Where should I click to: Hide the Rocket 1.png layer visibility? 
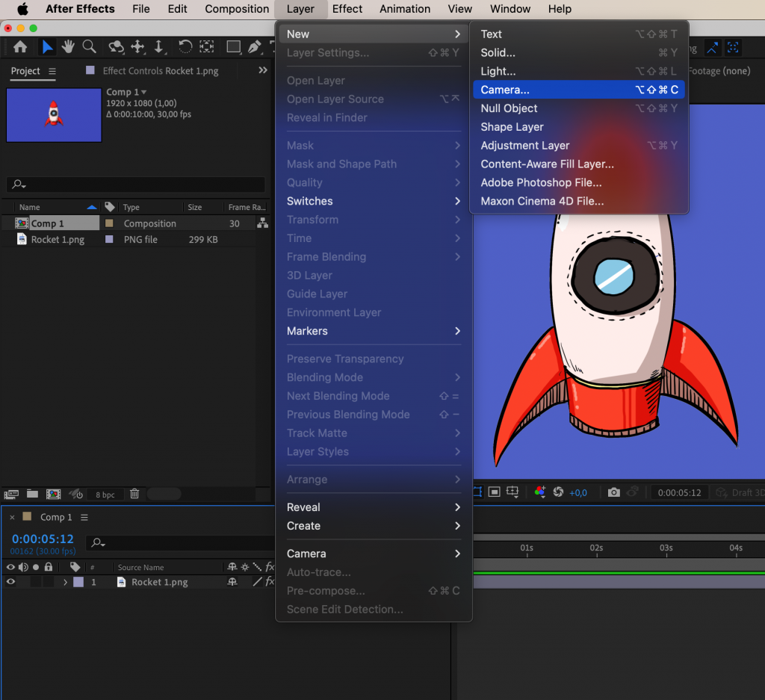coord(10,582)
